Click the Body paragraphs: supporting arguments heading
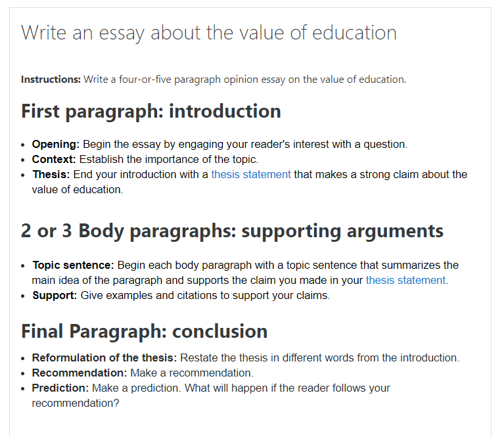The width and height of the screenshot is (504, 437). pos(232,231)
